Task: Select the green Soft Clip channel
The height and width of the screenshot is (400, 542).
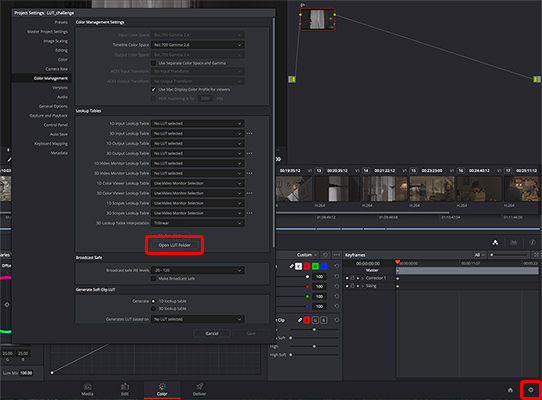Action: tap(315, 320)
